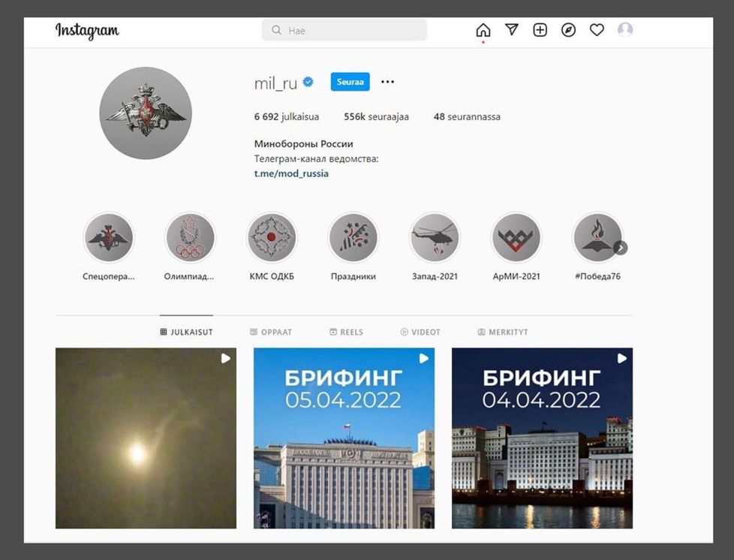Open the Home feed icon
This screenshot has width=734, height=560.
coord(483,30)
